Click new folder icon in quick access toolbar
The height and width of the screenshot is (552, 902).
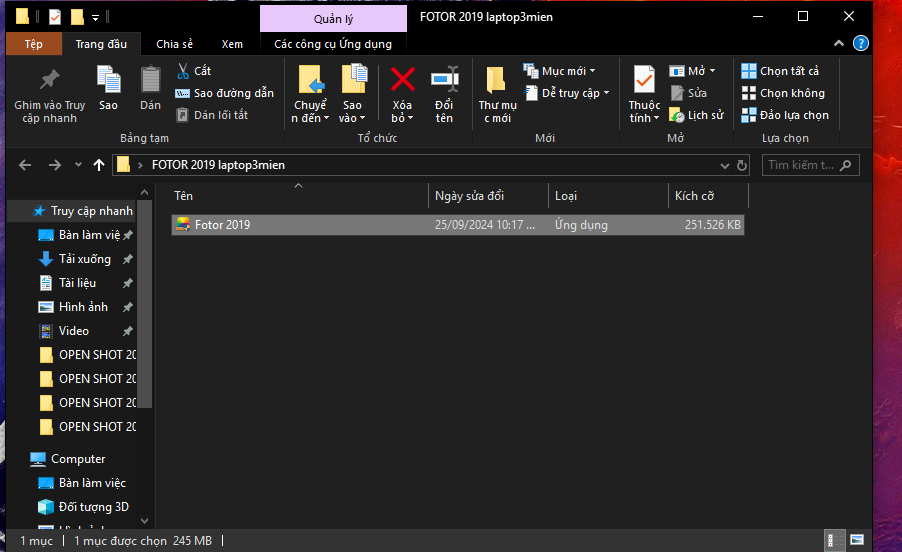click(x=77, y=17)
